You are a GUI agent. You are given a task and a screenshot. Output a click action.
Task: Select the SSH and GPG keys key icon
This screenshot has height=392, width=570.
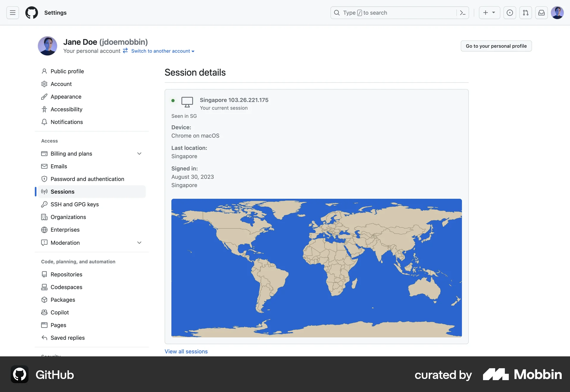click(x=44, y=204)
